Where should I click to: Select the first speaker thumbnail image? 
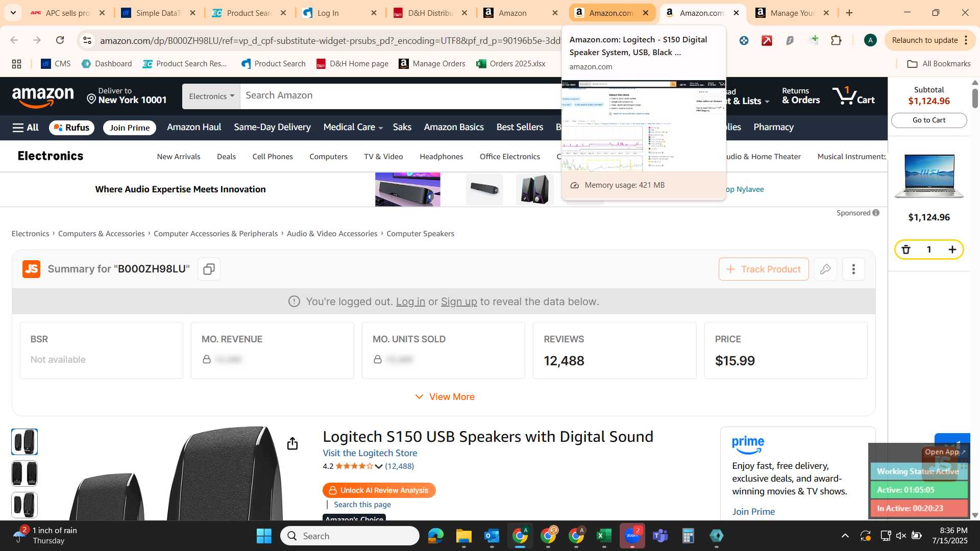(x=24, y=442)
